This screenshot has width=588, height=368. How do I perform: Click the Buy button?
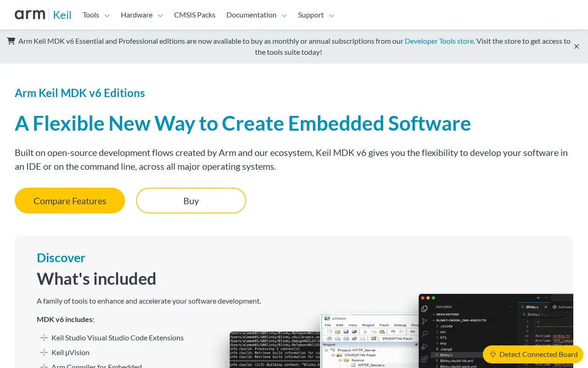[191, 201]
